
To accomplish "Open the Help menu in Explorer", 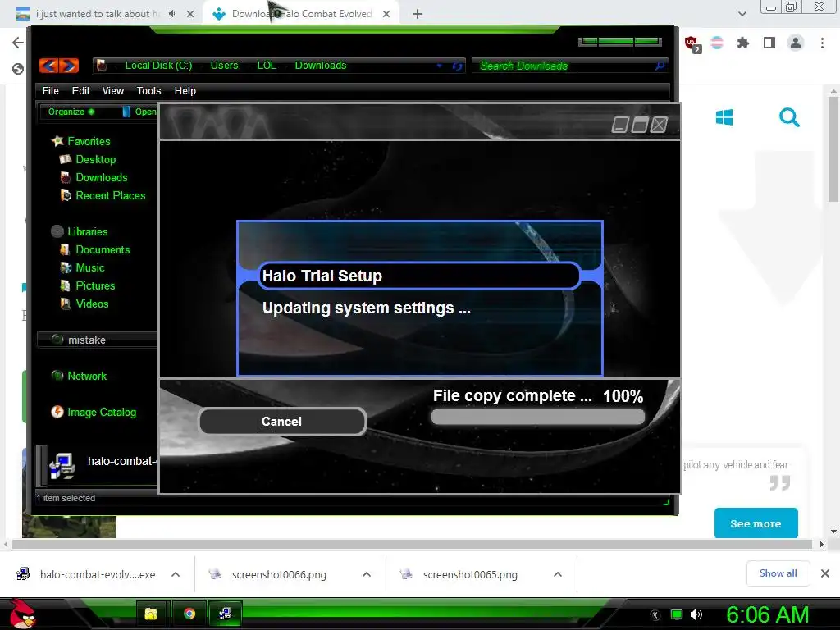I will click(185, 90).
